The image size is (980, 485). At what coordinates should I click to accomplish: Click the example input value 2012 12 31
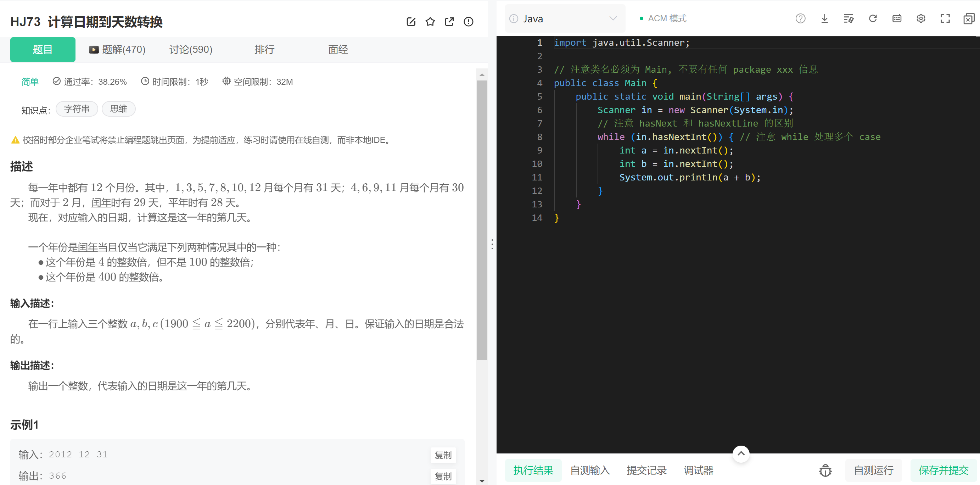78,455
